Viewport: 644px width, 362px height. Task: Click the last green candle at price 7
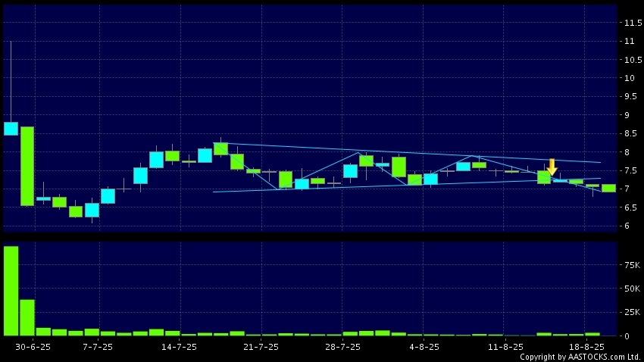coord(608,189)
